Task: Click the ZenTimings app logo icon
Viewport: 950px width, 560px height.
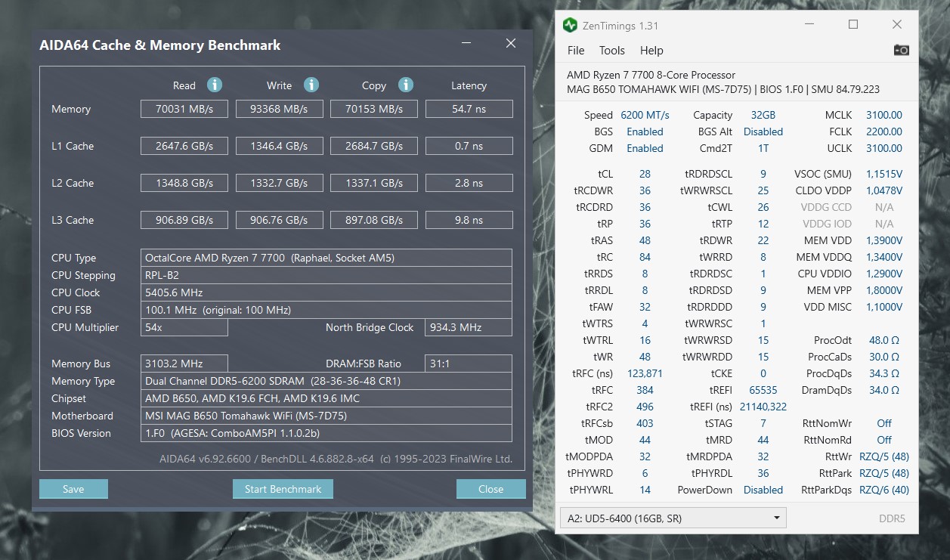Action: tap(570, 25)
